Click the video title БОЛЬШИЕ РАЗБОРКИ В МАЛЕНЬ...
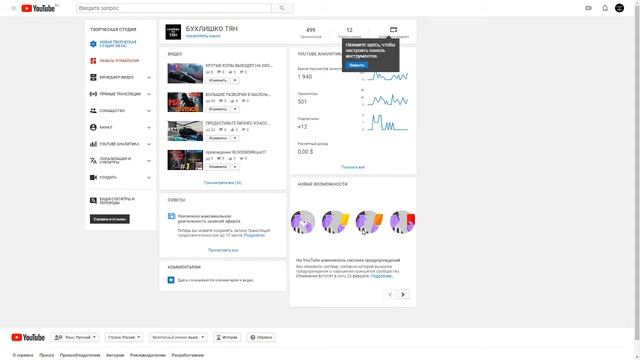Image resolution: width=640 pixels, height=360 pixels. click(x=238, y=94)
